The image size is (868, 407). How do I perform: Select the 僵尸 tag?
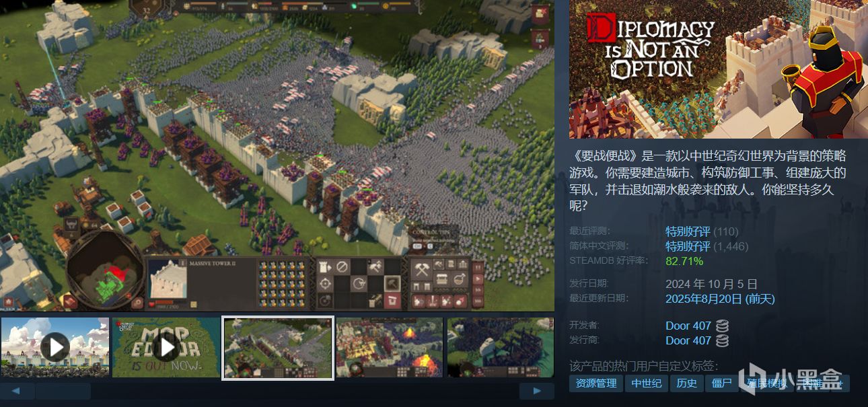pyautogui.click(x=722, y=383)
